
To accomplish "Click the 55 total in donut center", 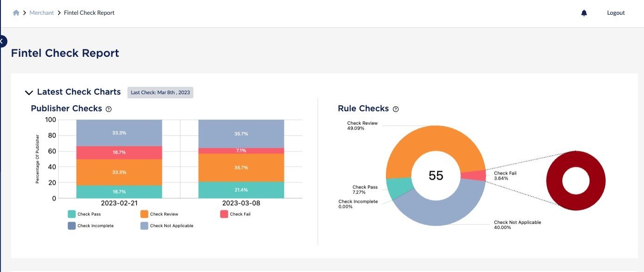I will coord(436,175).
